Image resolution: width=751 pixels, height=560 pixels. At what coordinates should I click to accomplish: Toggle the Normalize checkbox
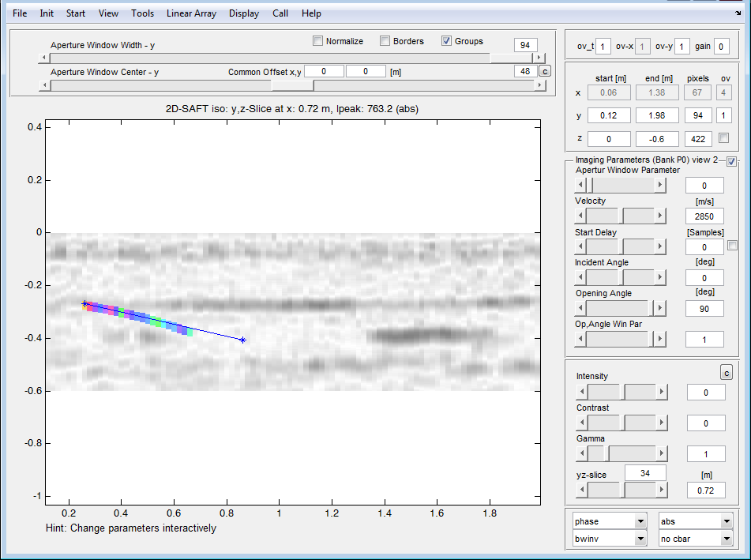click(317, 41)
